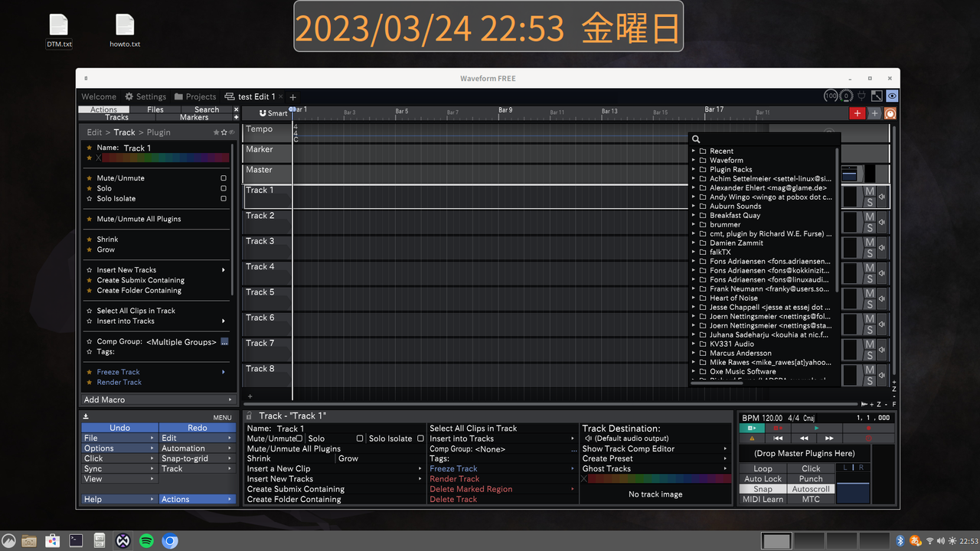Open the orange metronome icon near track list

point(890,112)
